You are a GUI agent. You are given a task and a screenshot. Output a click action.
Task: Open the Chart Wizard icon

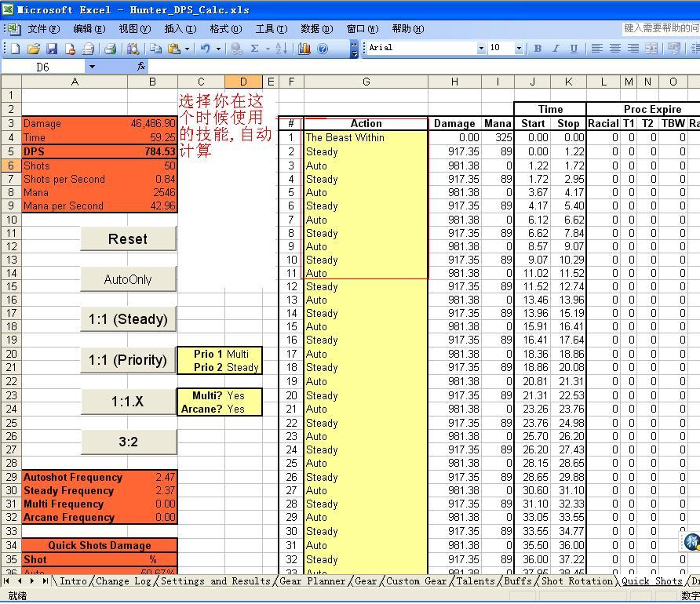tap(304, 47)
